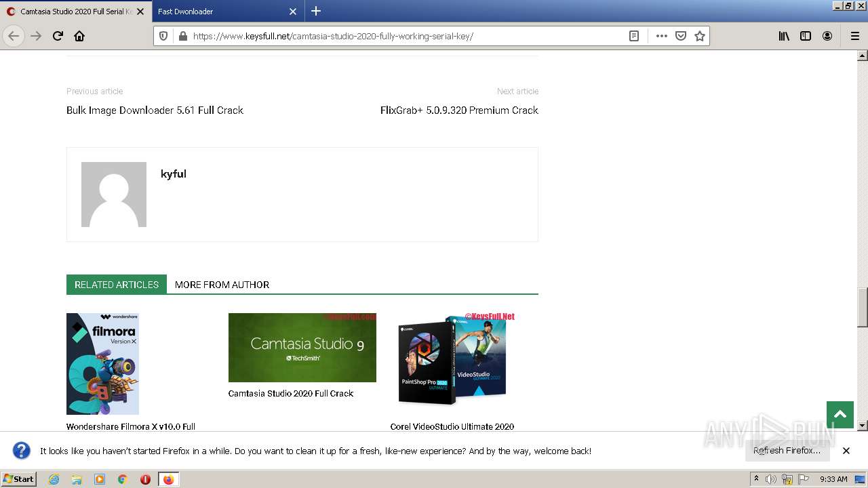Open a new tab

coord(316,11)
